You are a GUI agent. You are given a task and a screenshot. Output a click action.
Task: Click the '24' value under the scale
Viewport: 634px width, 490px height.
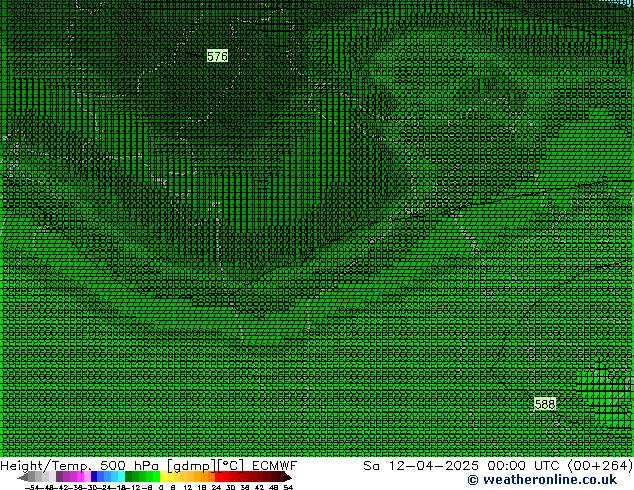[216, 487]
